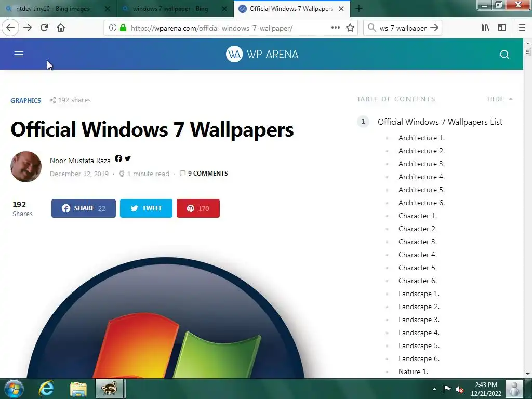This screenshot has height=399, width=532.
Task: Close the windows 7 wallpaper Bing tab
Action: coord(224,9)
